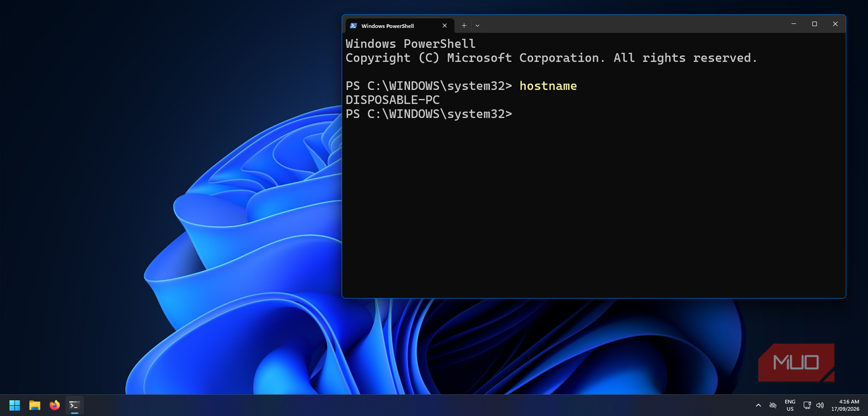Screen dimensions: 868x416
Task: Click the volume speaker tray icon
Action: point(820,405)
